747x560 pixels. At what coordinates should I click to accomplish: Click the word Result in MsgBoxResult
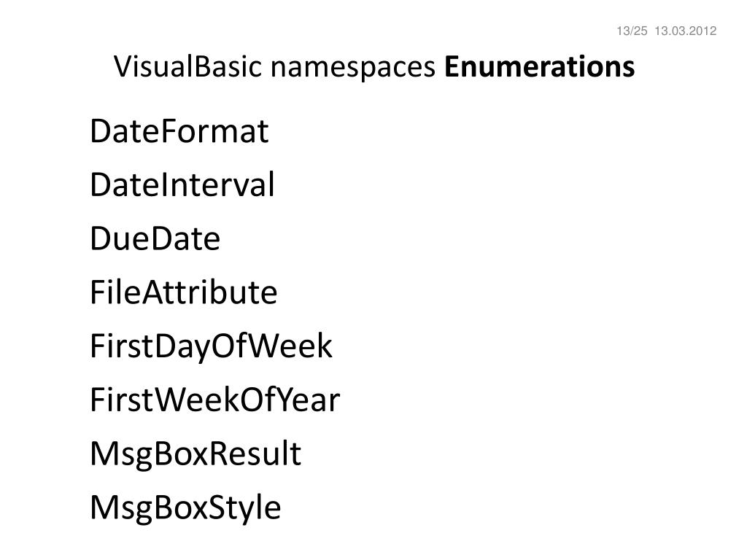(x=255, y=454)
